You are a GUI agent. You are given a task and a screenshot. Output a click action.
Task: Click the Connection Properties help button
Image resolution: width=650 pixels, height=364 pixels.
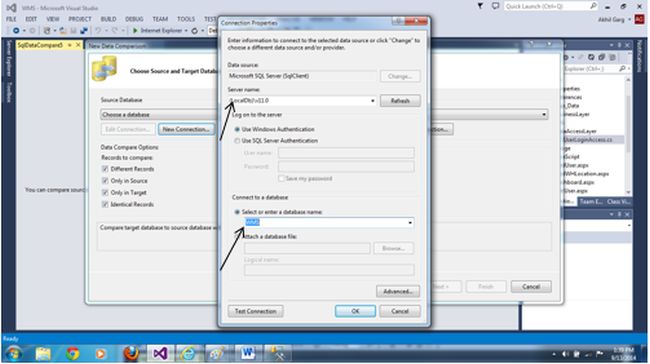pyautogui.click(x=398, y=21)
